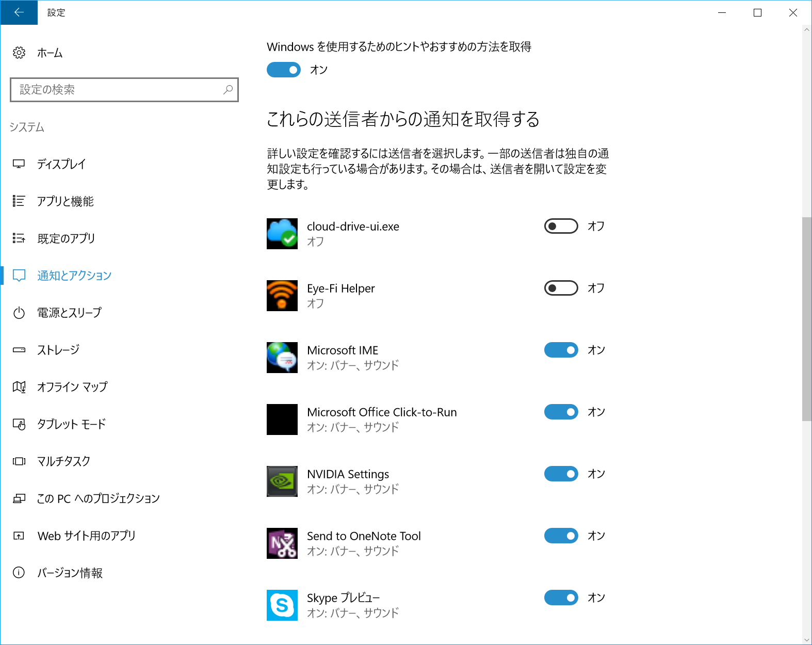Enable cloud-drive-ui.exe notifications toggle
This screenshot has width=812, height=645.
(561, 226)
